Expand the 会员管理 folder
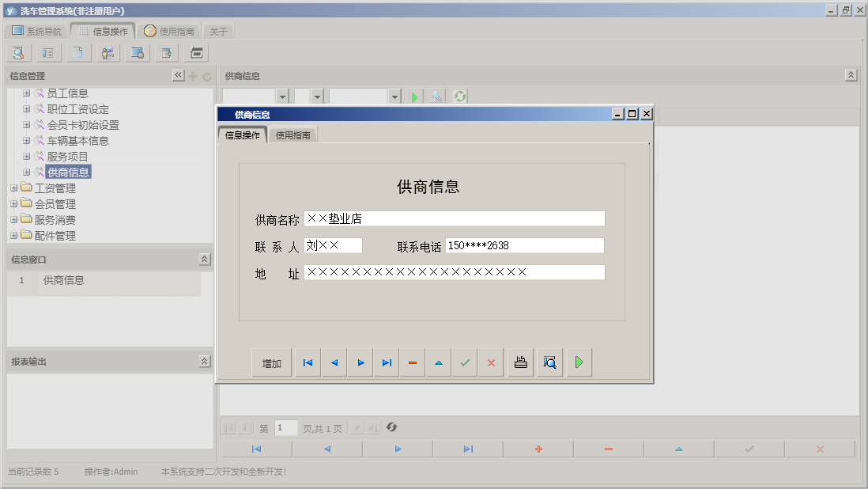Image resolution: width=868 pixels, height=489 pixels. (x=14, y=204)
